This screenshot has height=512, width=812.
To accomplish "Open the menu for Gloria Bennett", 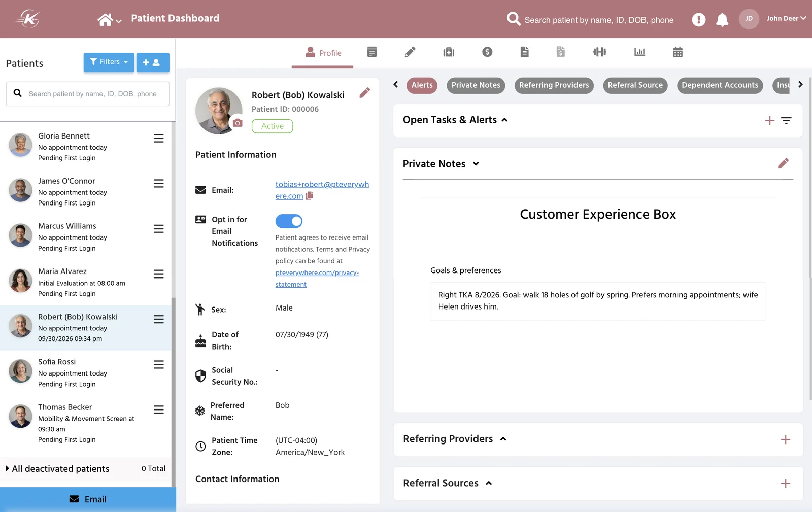I will pyautogui.click(x=159, y=139).
